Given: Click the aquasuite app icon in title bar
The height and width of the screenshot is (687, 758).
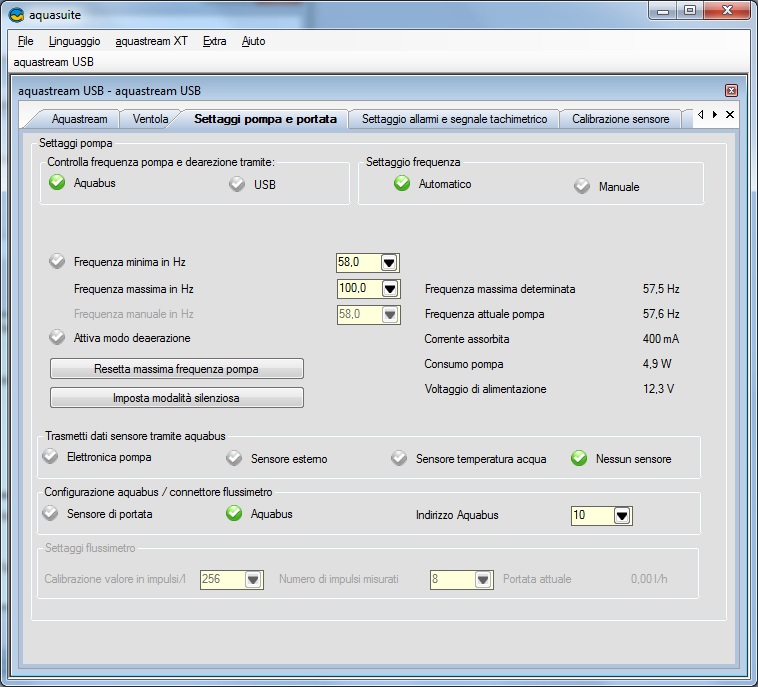Looking at the screenshot, I should pyautogui.click(x=15, y=14).
